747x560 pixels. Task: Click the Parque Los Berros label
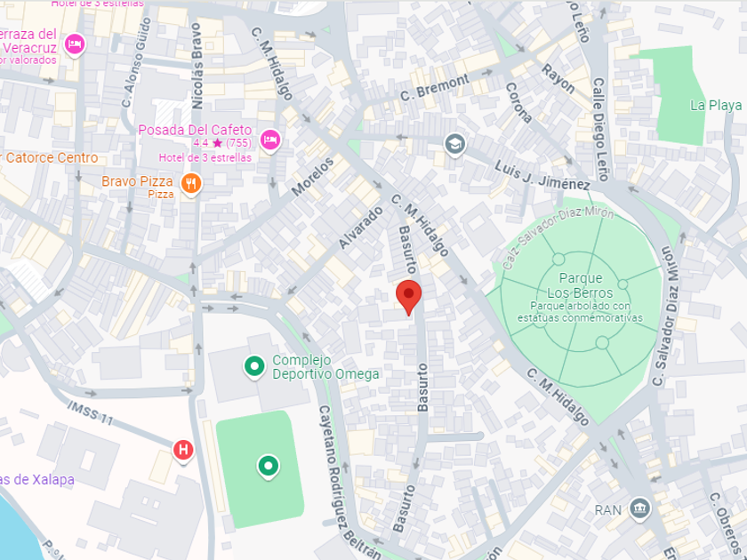pyautogui.click(x=580, y=285)
